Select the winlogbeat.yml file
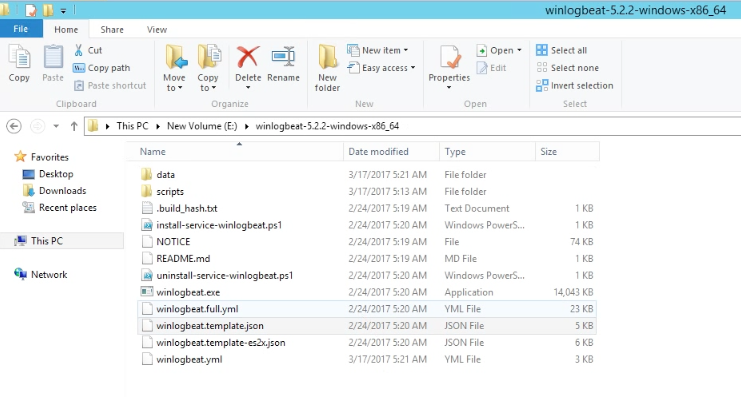The width and height of the screenshot is (741, 397). [367, 359]
